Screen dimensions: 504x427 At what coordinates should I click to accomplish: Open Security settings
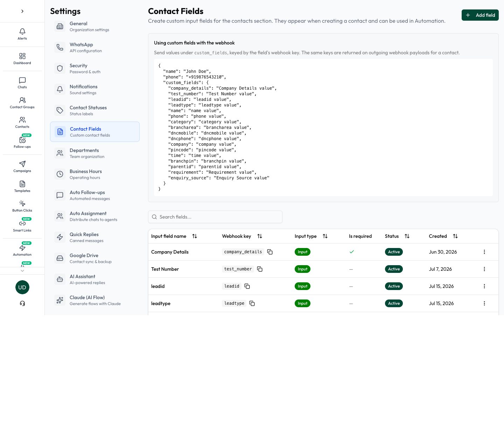pos(95,68)
